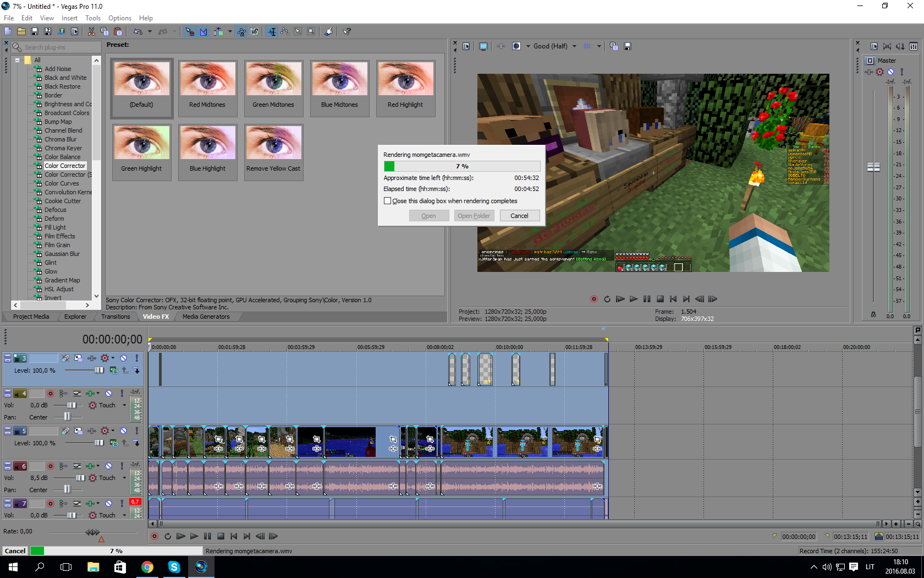
Task: Solo audio track 6
Action: (122, 466)
